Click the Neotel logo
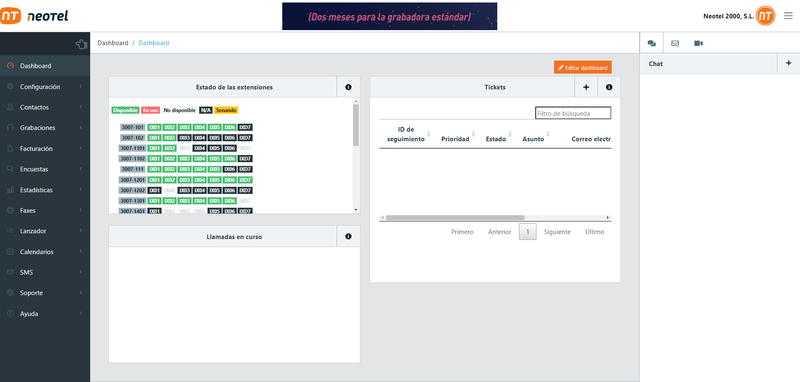800x382 pixels. coord(34,16)
